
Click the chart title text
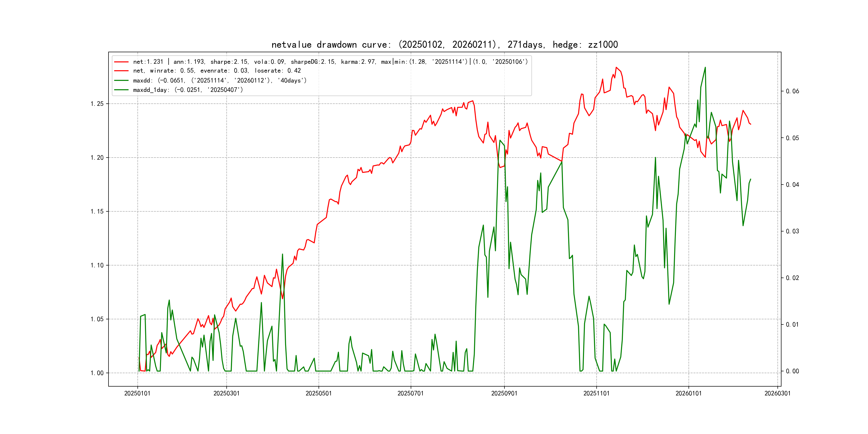pos(444,45)
